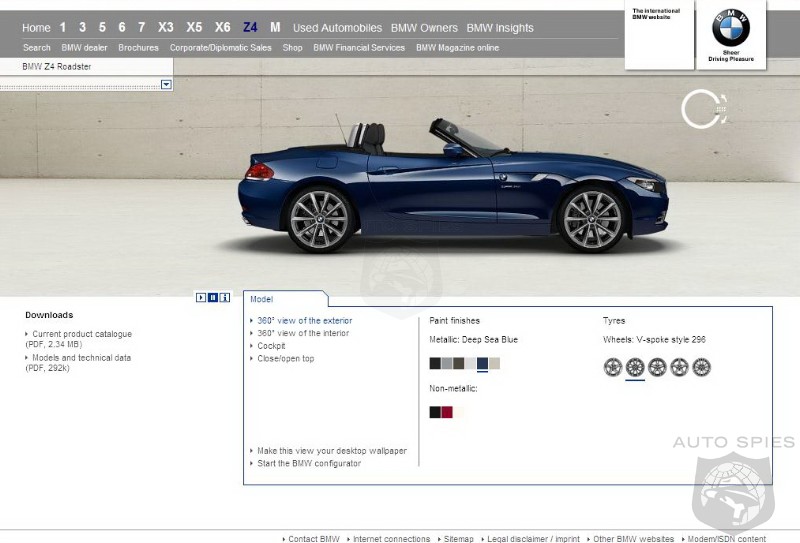Image resolution: width=800 pixels, height=543 pixels.
Task: Click Internet connections in the footer
Action: (x=391, y=538)
